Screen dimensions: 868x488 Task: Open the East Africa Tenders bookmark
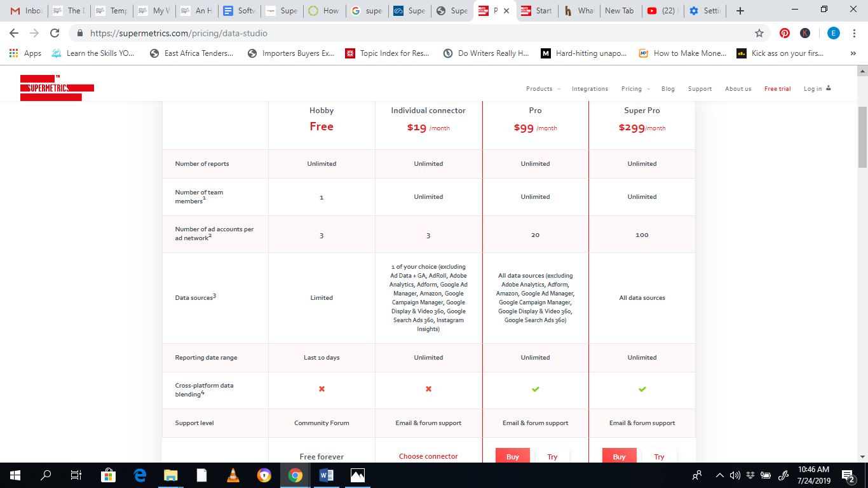pos(192,53)
